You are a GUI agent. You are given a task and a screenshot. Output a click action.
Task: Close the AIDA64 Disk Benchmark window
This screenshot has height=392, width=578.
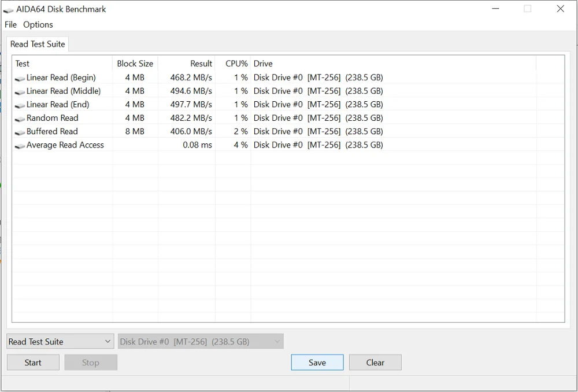[x=560, y=9]
